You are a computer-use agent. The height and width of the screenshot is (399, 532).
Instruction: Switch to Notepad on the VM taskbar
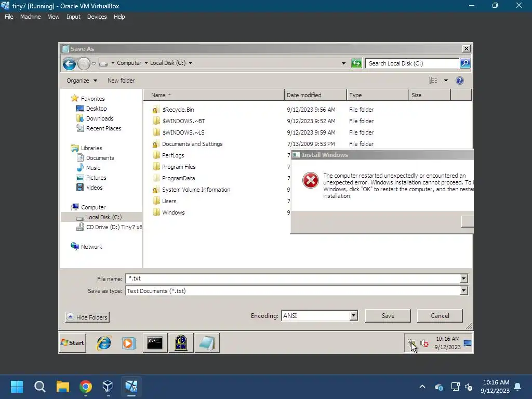coord(207,343)
